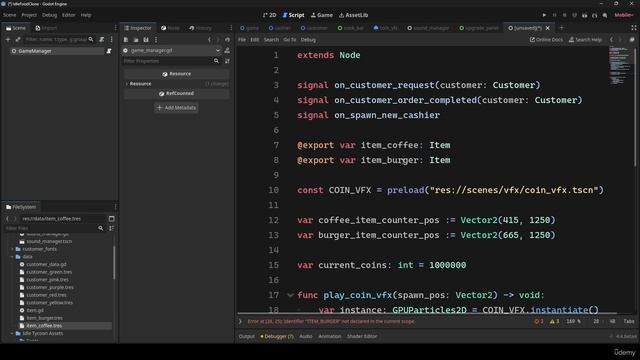Click the Resource class button
The width and height of the screenshot is (640, 360).
point(176,74)
